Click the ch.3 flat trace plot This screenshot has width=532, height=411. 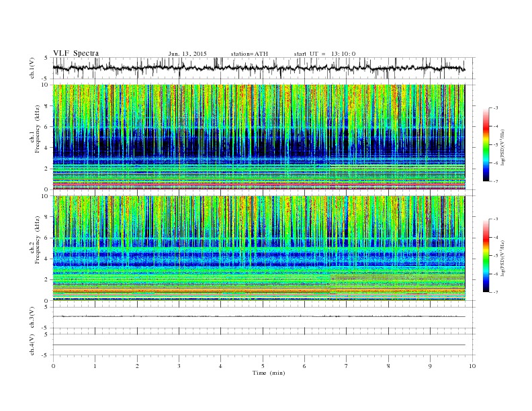tap(264, 318)
